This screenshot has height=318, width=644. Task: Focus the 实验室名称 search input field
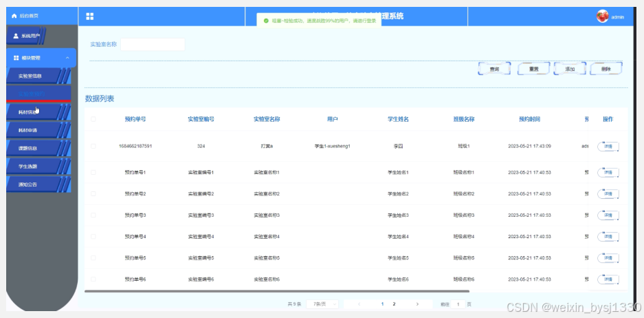click(x=153, y=45)
